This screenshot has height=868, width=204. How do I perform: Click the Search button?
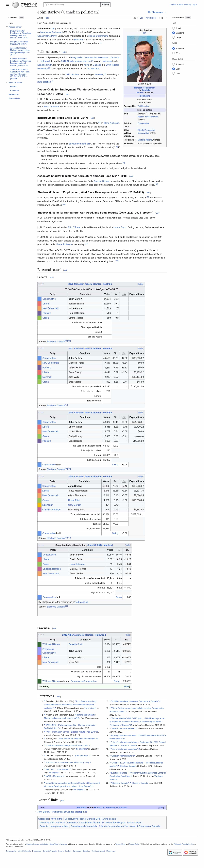(x=105, y=5)
